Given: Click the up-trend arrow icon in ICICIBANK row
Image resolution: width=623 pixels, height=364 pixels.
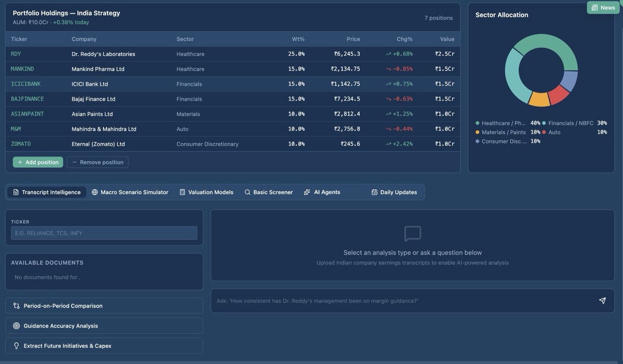Looking at the screenshot, I should point(388,84).
